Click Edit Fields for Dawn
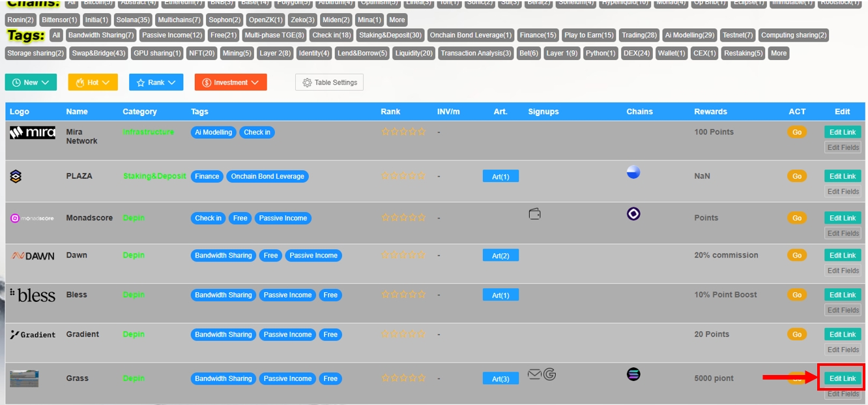 coord(843,271)
